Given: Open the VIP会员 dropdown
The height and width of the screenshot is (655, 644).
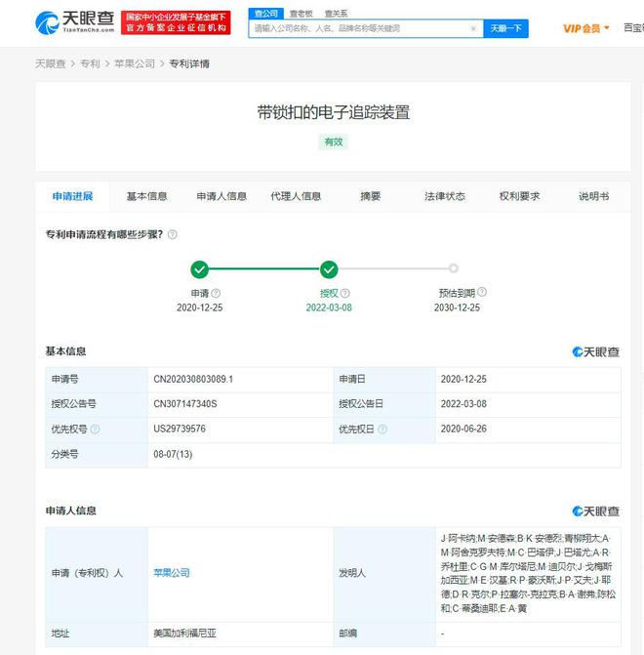Looking at the screenshot, I should click(586, 28).
